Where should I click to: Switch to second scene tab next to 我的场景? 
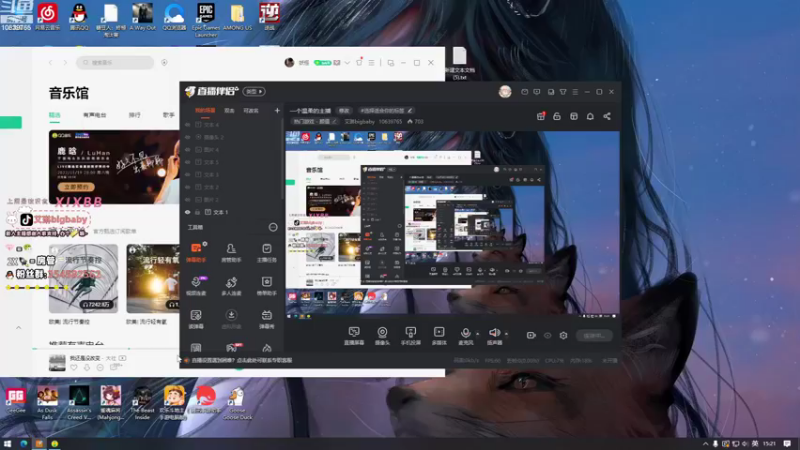click(x=229, y=111)
